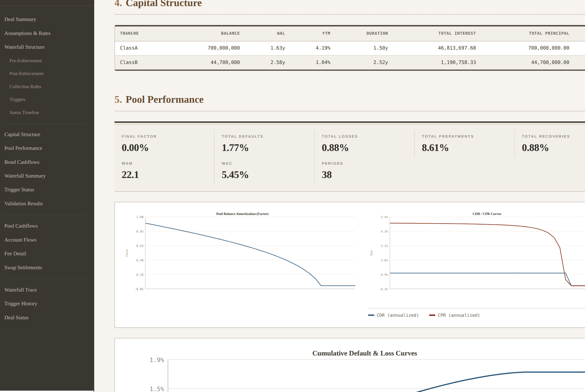Toggle the CPR (annualized) legend series

coord(454,315)
